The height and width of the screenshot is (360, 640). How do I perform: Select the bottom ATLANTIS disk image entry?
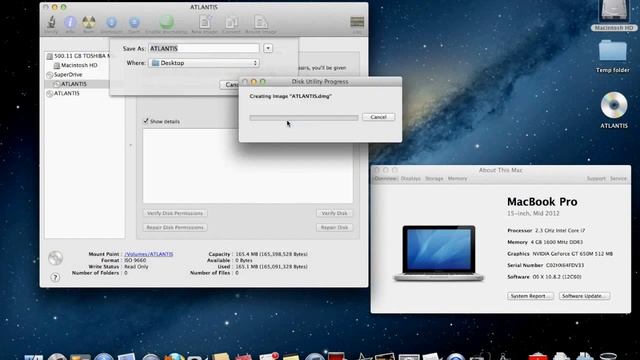(63, 93)
